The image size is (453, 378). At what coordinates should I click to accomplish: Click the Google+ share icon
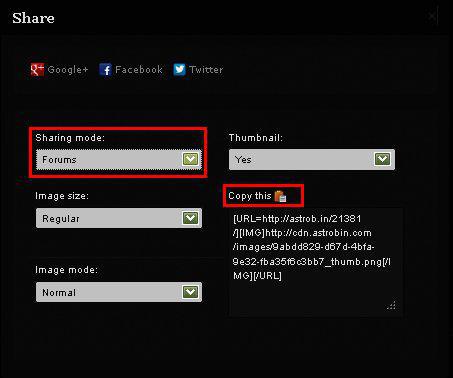(37, 70)
